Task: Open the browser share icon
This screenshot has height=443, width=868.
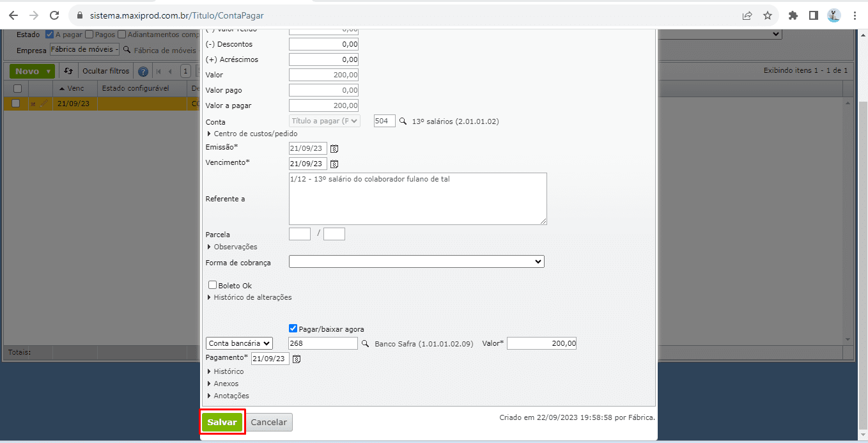Action: [x=747, y=15]
